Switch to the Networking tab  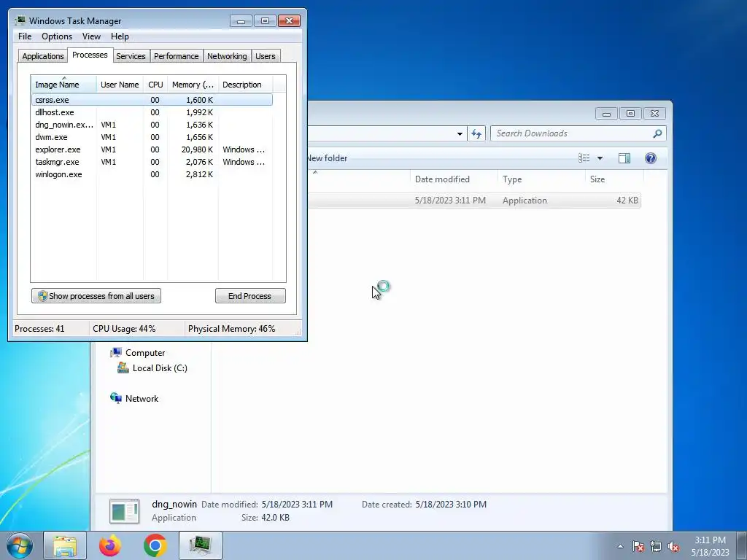(x=227, y=56)
